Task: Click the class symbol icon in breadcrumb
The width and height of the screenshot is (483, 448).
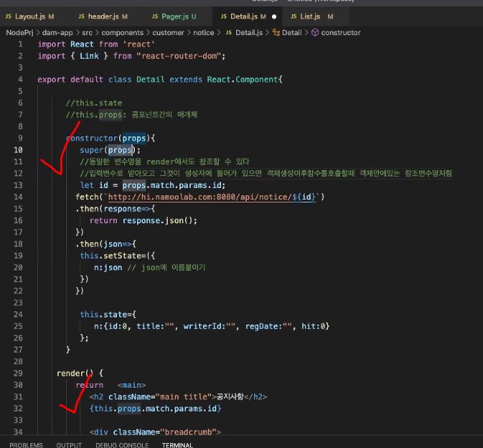Action: point(276,32)
